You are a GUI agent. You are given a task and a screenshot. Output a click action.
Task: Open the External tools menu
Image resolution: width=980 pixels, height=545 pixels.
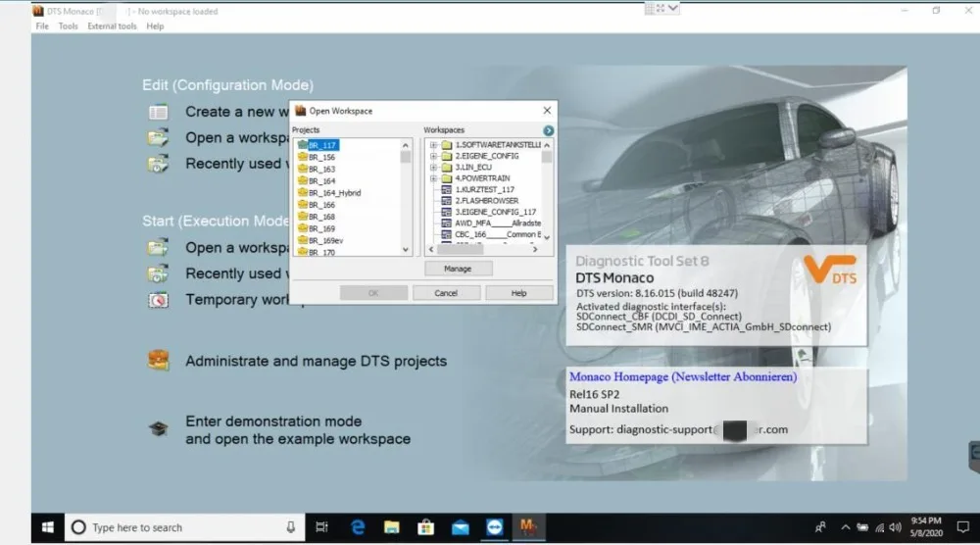click(112, 26)
